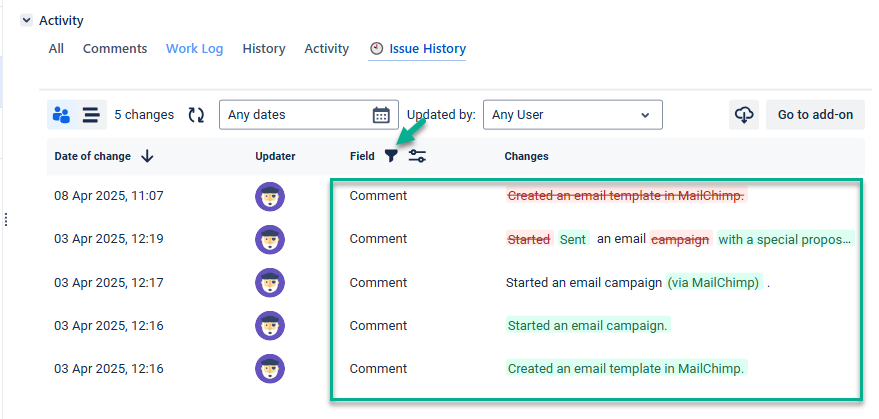Click the updater avatar for 08 Apr 2025
Screen dimensions: 879x419
click(270, 197)
